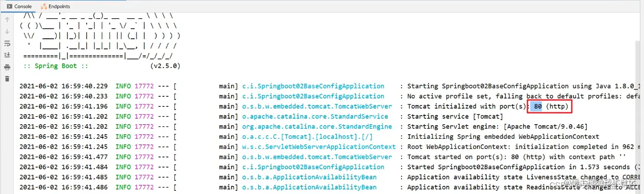The image size is (644, 194).
Task: Click 'Initializing Spring embedded WebApplicationContext' message
Action: click(503, 136)
